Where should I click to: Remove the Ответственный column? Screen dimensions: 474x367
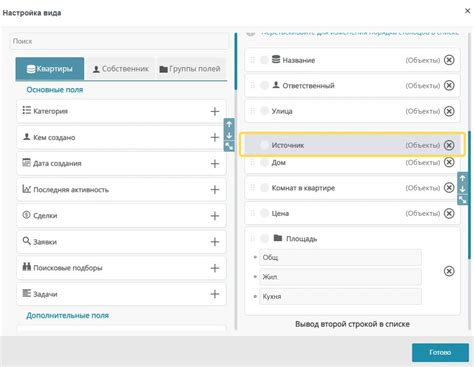[449, 86]
